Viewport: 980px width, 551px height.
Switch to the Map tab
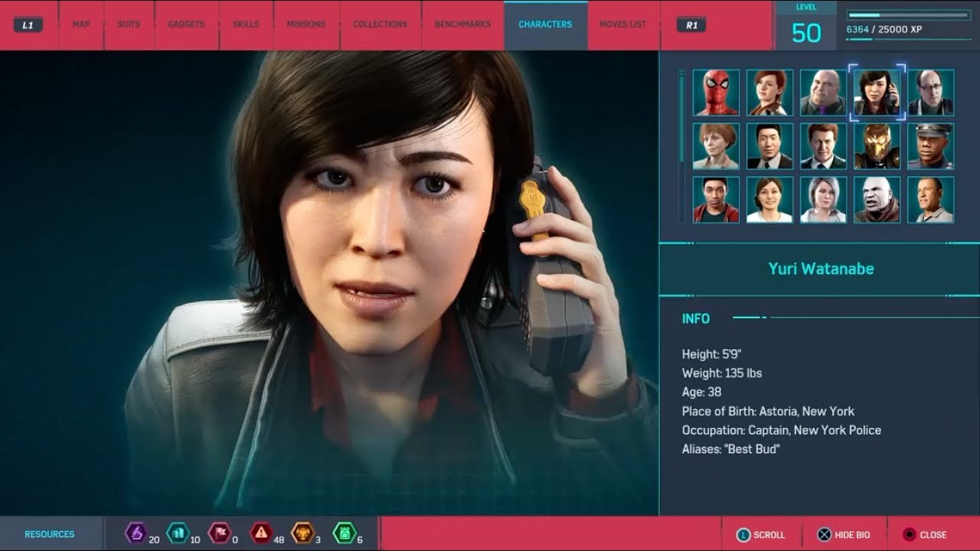coord(81,24)
